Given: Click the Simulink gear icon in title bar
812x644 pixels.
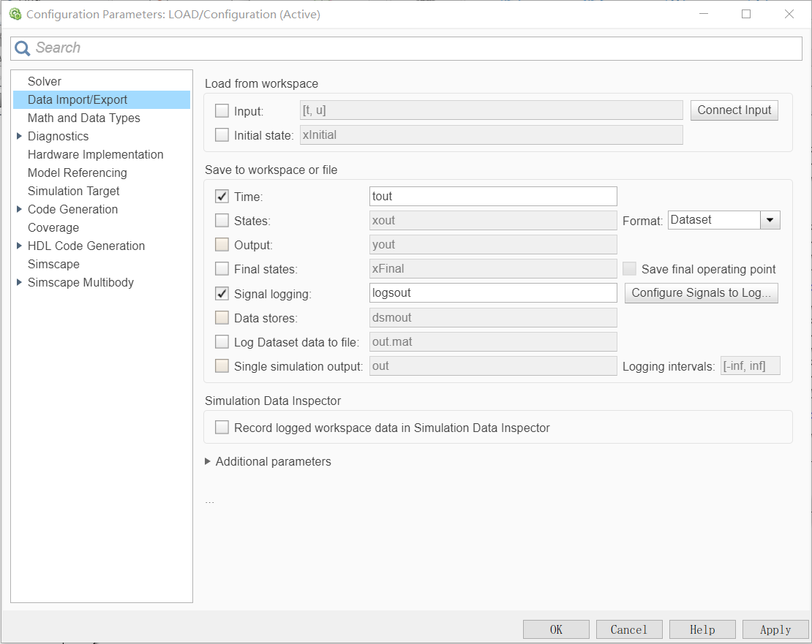Looking at the screenshot, I should 15,14.
